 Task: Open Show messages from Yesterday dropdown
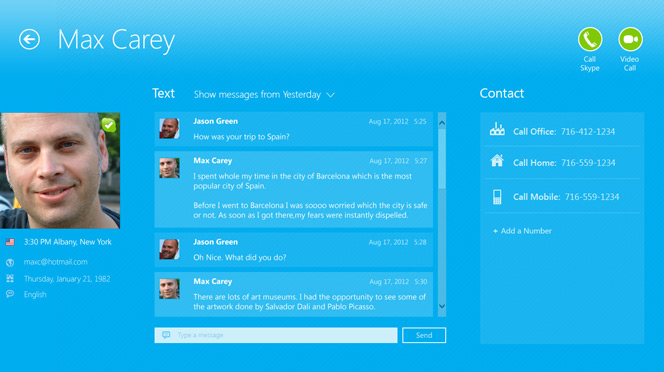(264, 94)
